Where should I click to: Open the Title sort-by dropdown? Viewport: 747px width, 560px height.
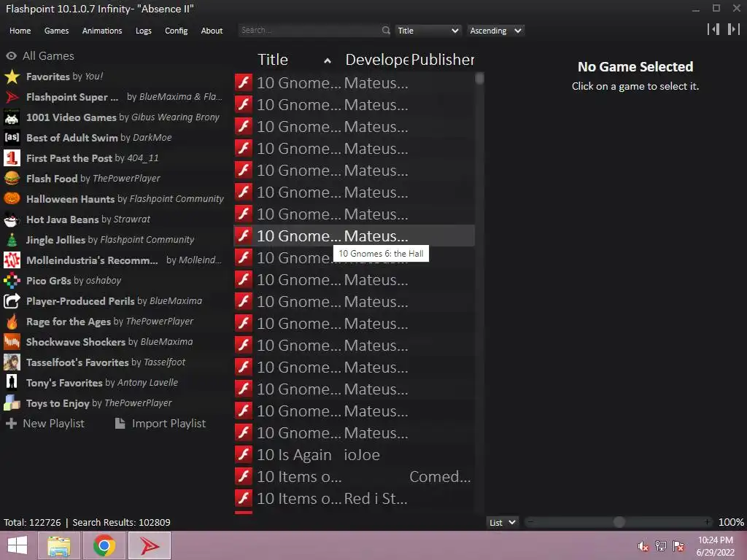point(427,31)
